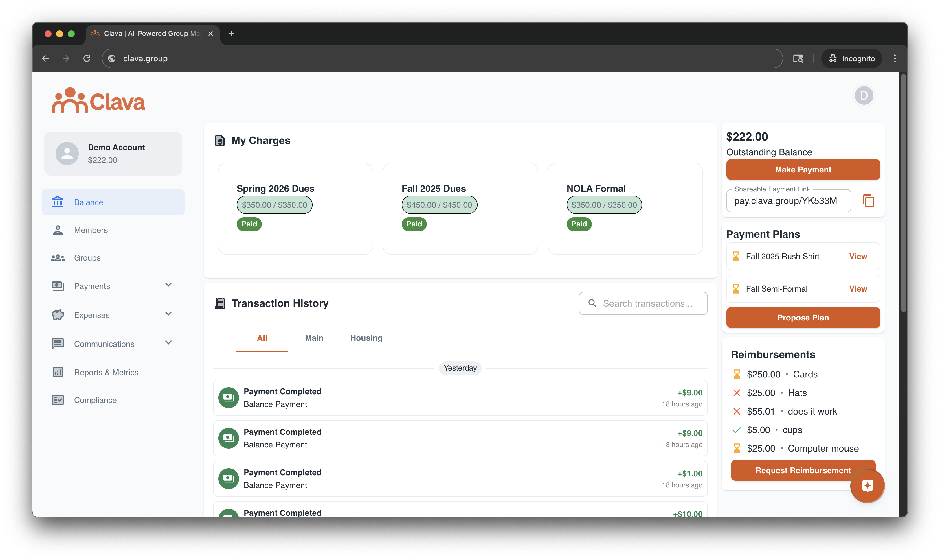Focus the Search transactions field
940x560 pixels.
tap(643, 303)
